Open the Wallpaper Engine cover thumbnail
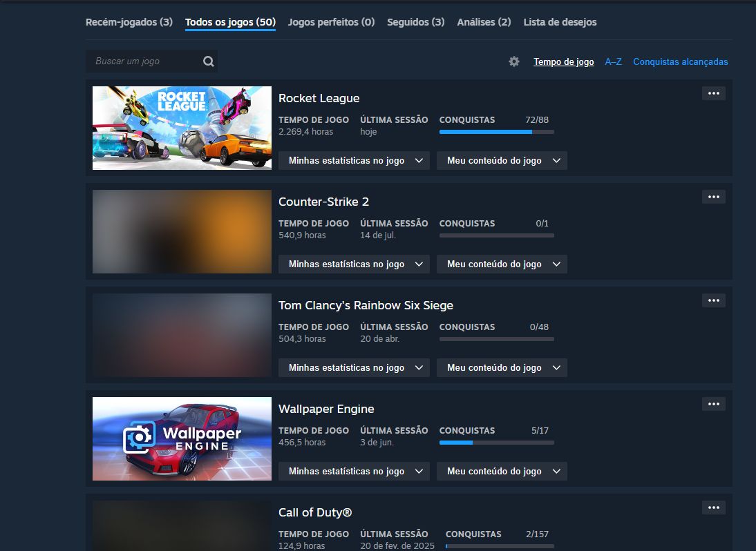The height and width of the screenshot is (551, 756). click(182, 438)
